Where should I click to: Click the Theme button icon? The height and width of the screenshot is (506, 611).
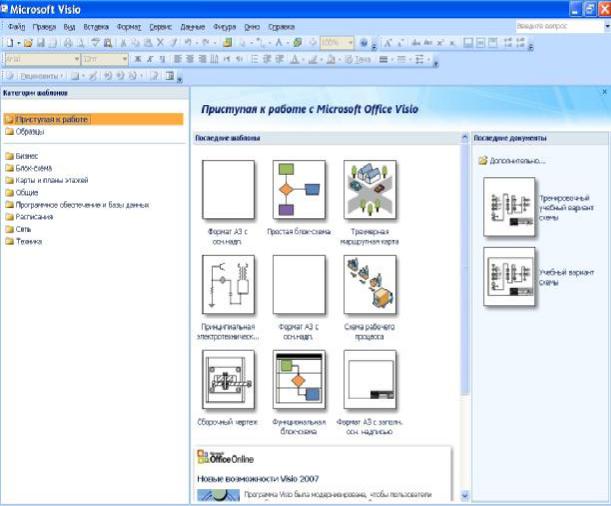(x=358, y=59)
